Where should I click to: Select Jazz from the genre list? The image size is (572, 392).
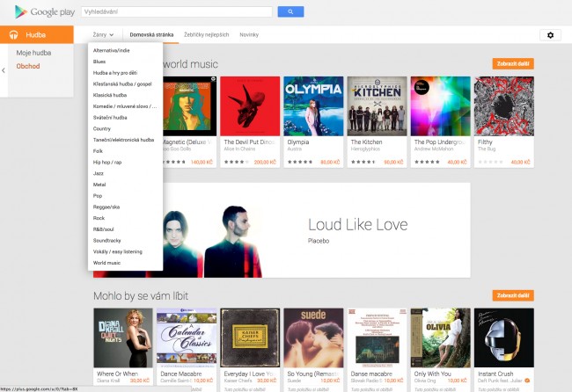(99, 173)
